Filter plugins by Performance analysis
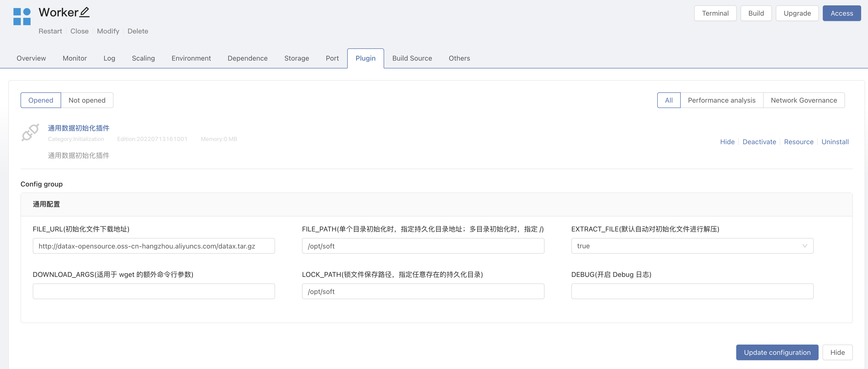This screenshot has height=369, width=868. (x=722, y=100)
